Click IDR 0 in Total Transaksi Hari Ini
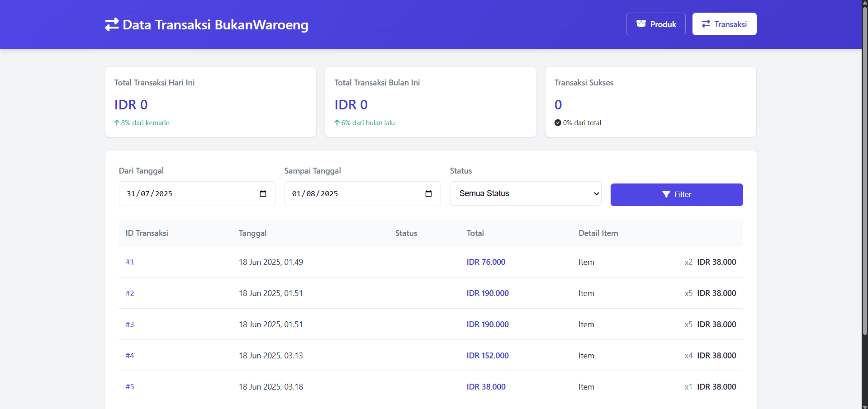This screenshot has height=409, width=868. pyautogui.click(x=131, y=105)
